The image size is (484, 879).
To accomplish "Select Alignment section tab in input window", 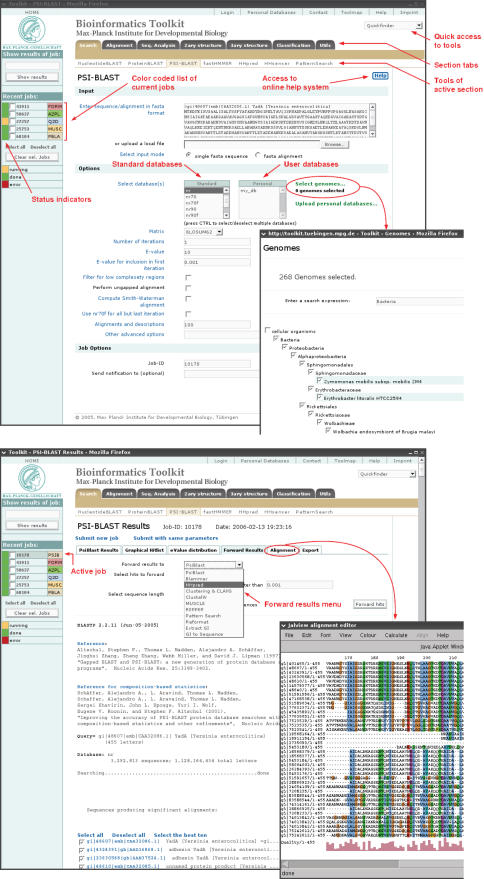I will click(x=119, y=45).
